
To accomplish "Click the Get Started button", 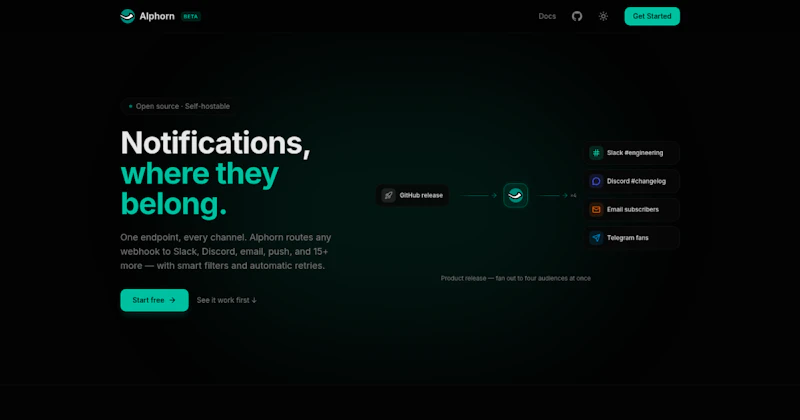I will [x=652, y=16].
